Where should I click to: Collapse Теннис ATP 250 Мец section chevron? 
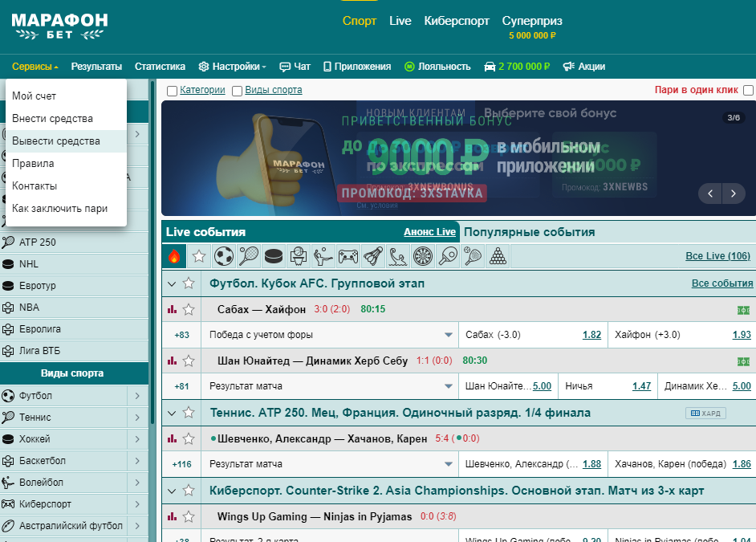(172, 413)
